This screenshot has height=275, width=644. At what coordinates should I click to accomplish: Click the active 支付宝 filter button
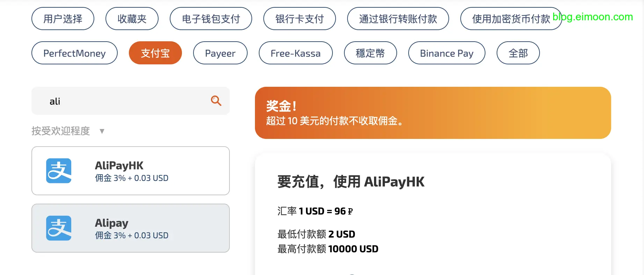click(x=155, y=53)
